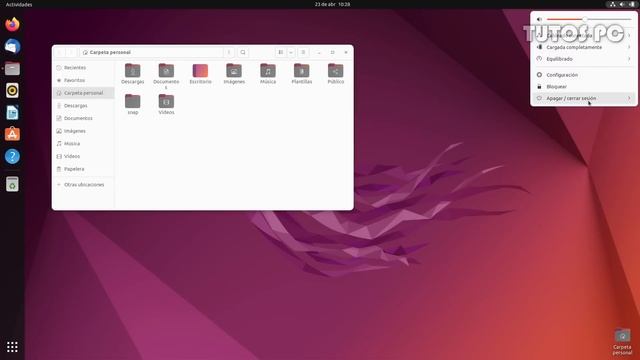Click the system status icons in top bar
640x360 pixels.
click(x=622, y=4)
